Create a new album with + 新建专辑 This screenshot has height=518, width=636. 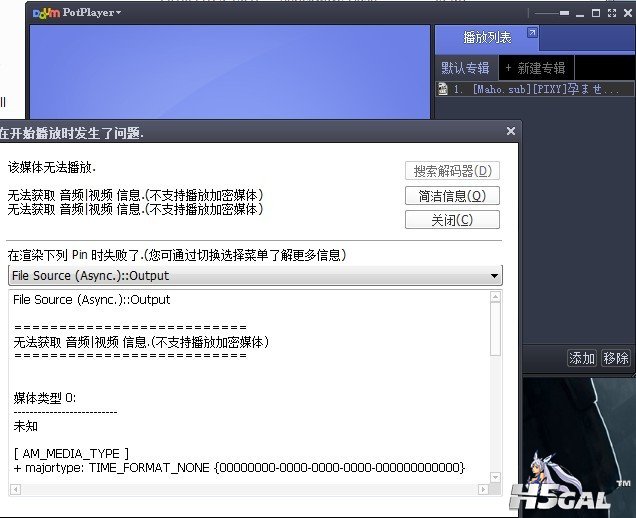click(x=534, y=68)
